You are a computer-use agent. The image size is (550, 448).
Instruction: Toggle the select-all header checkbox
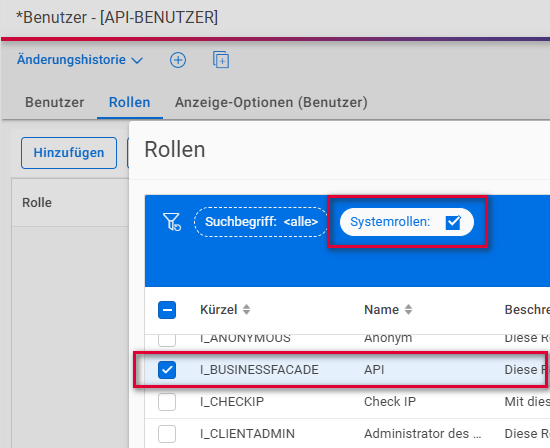167,310
